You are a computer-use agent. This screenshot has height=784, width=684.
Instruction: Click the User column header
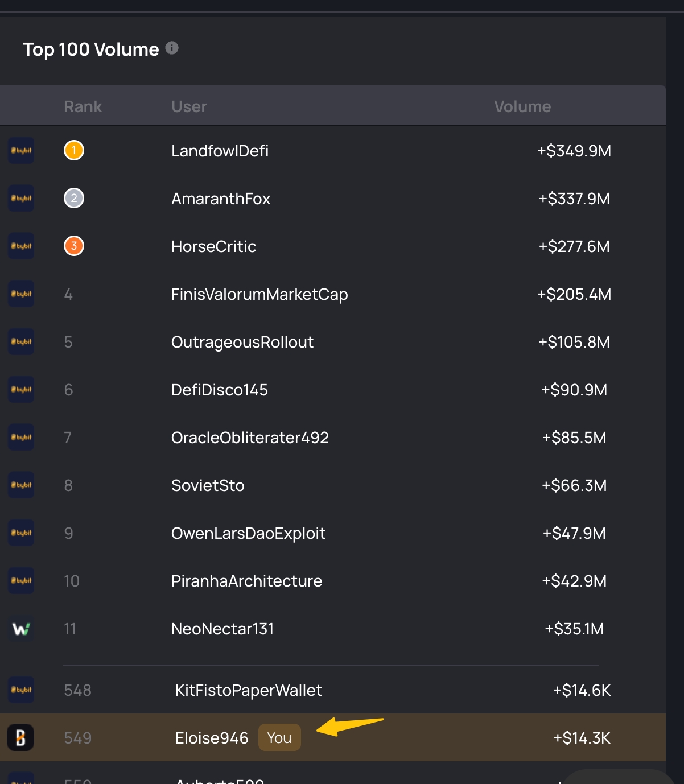pos(189,106)
